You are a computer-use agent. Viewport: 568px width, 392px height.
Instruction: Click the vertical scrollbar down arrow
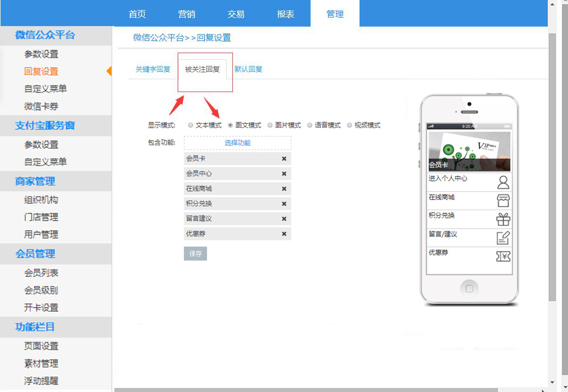(x=552, y=382)
